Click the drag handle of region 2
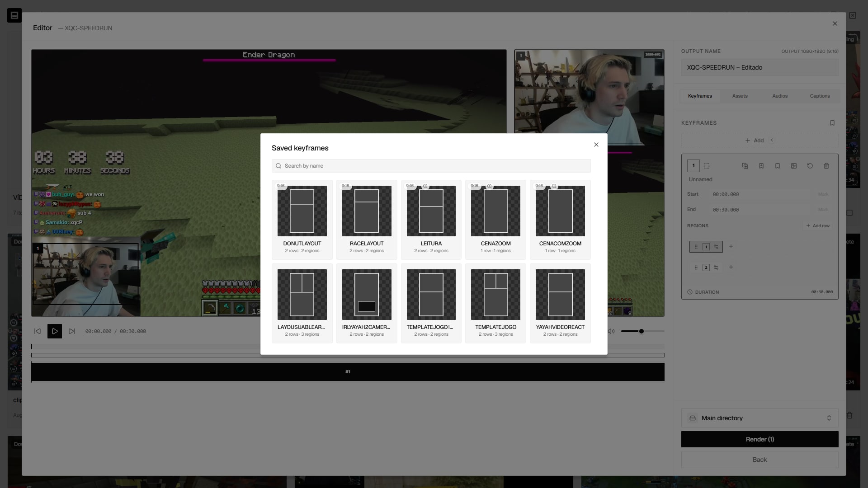Viewport: 868px width, 488px height. tap(696, 267)
